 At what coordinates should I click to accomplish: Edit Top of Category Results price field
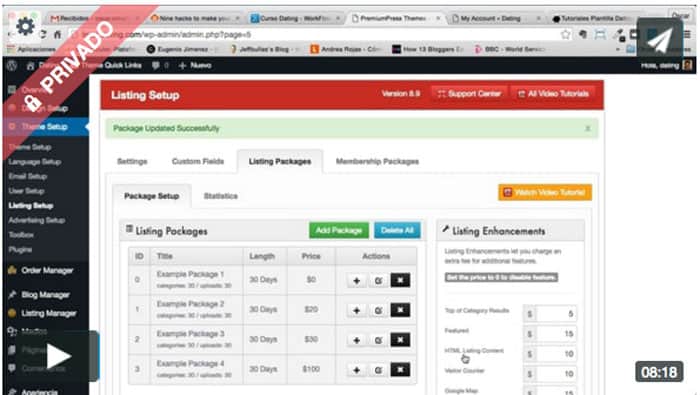pos(556,314)
